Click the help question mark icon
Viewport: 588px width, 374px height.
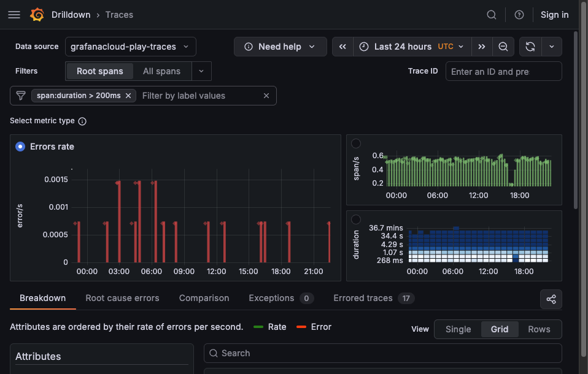coord(519,15)
